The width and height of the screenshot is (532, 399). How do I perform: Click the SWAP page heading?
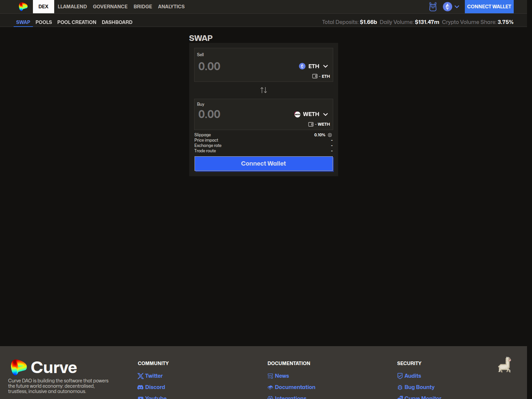201,38
